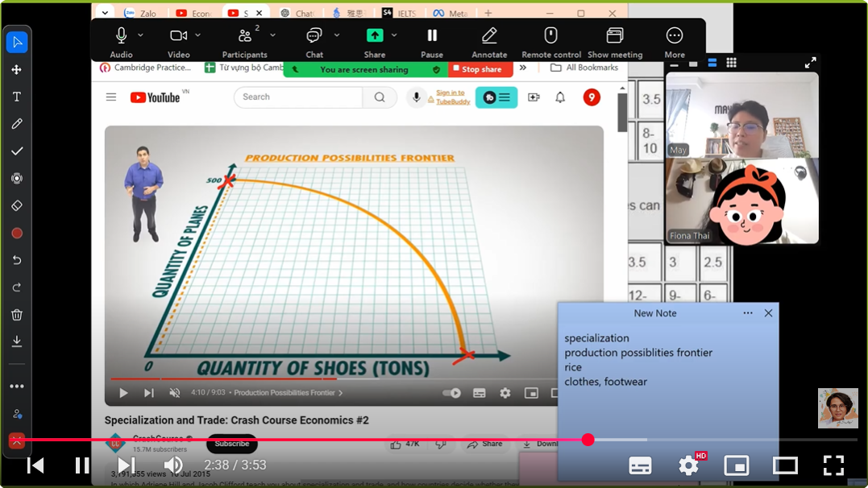Screen dimensions: 868x488
Task: Click Show meeting button
Action: pyautogui.click(x=614, y=42)
